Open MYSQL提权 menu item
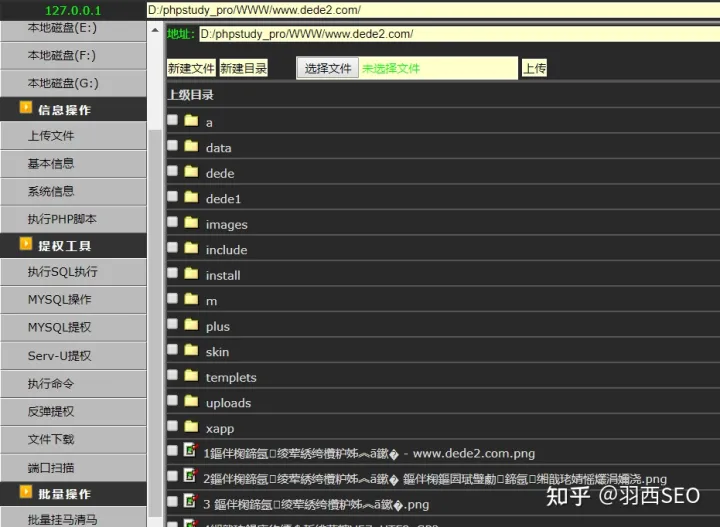 (x=73, y=328)
